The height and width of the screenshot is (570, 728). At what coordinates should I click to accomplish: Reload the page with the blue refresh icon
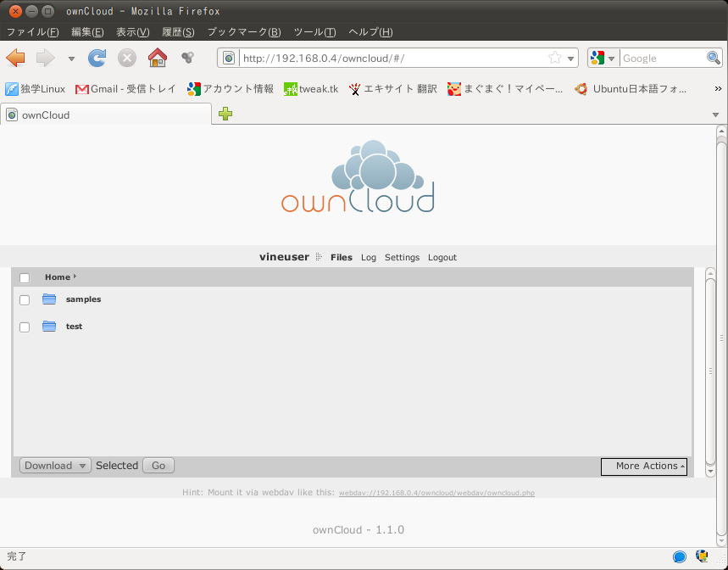point(97,58)
